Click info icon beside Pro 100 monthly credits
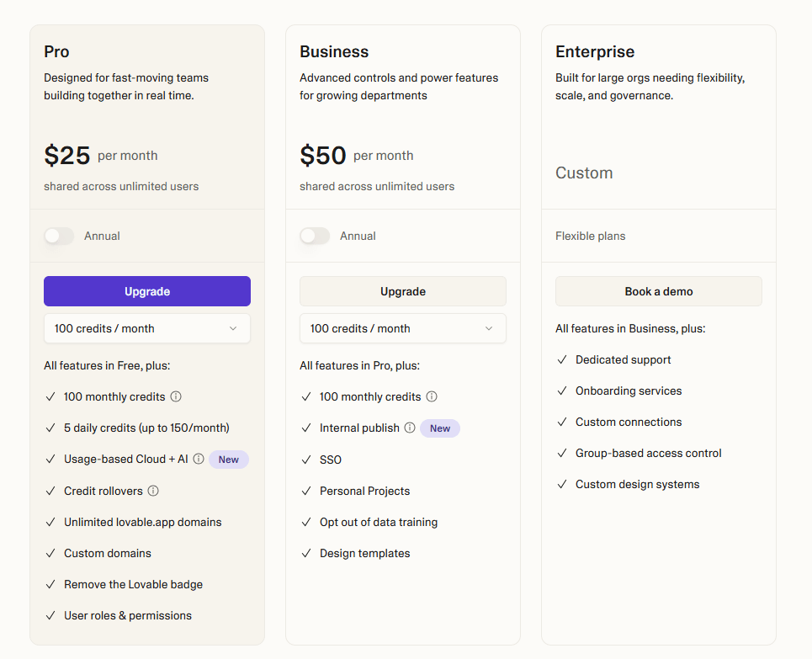Viewport: 812px width, 659px height. coord(176,396)
